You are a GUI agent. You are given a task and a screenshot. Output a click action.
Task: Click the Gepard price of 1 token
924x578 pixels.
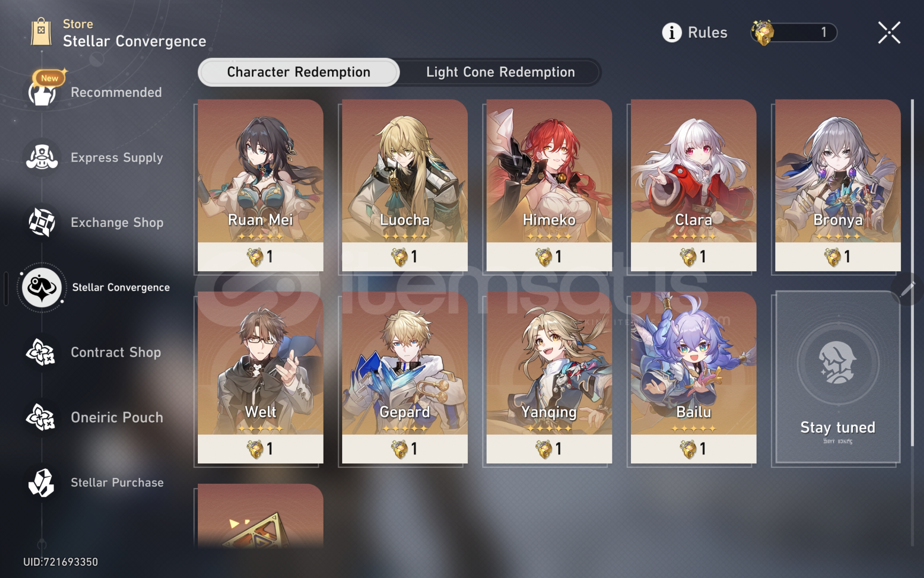coord(405,449)
